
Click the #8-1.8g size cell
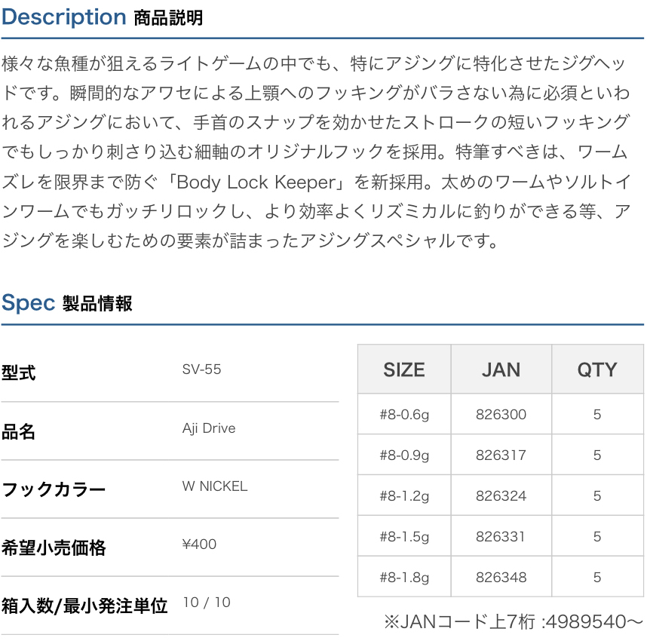[404, 577]
